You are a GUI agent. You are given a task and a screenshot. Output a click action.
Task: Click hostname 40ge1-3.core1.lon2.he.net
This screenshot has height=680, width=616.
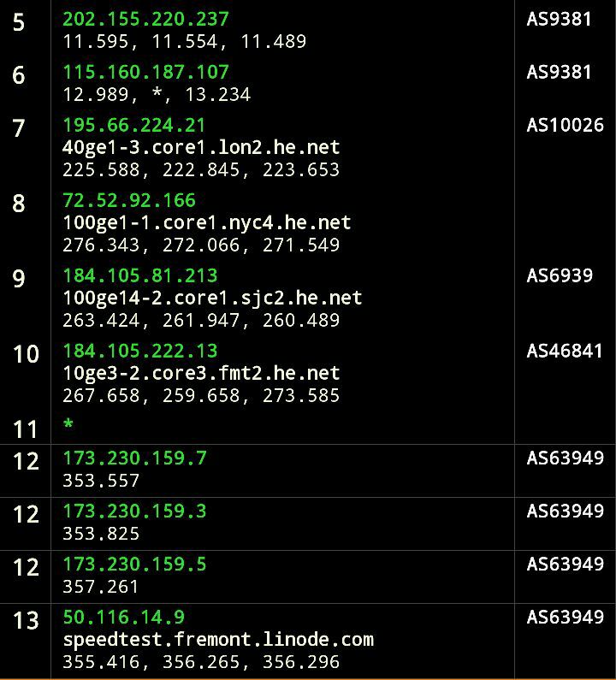(201, 148)
